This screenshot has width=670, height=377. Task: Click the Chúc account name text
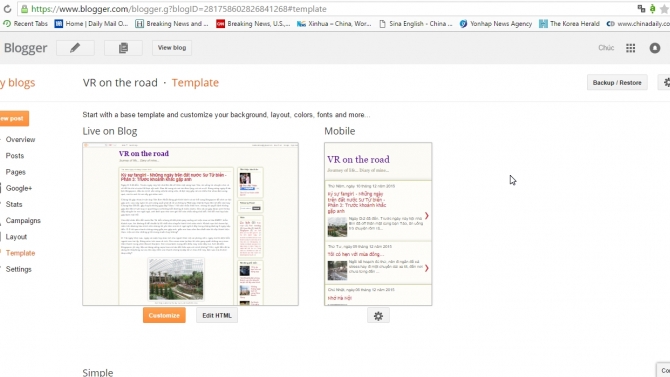606,48
